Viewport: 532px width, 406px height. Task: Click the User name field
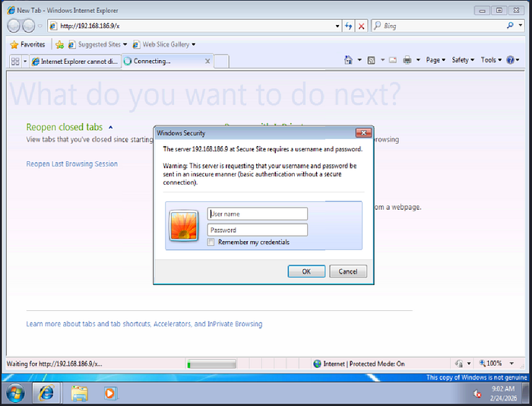(258, 214)
